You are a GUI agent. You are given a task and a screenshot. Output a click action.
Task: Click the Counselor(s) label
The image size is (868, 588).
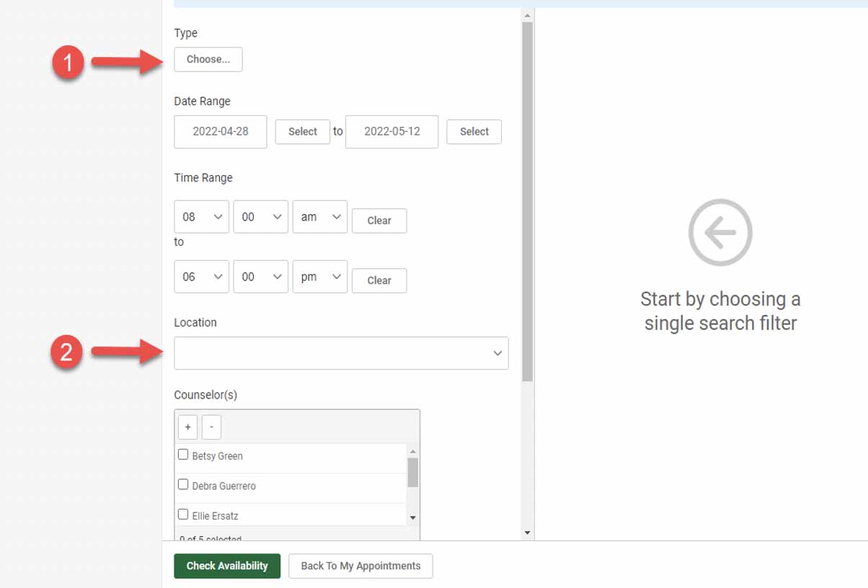tap(205, 395)
